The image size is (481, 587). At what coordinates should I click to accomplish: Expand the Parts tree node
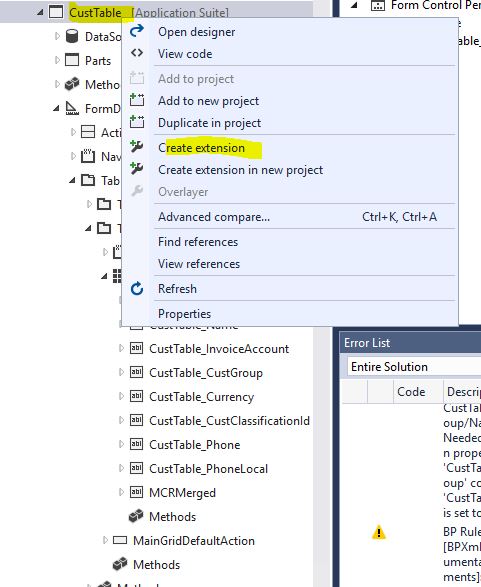click(57, 60)
